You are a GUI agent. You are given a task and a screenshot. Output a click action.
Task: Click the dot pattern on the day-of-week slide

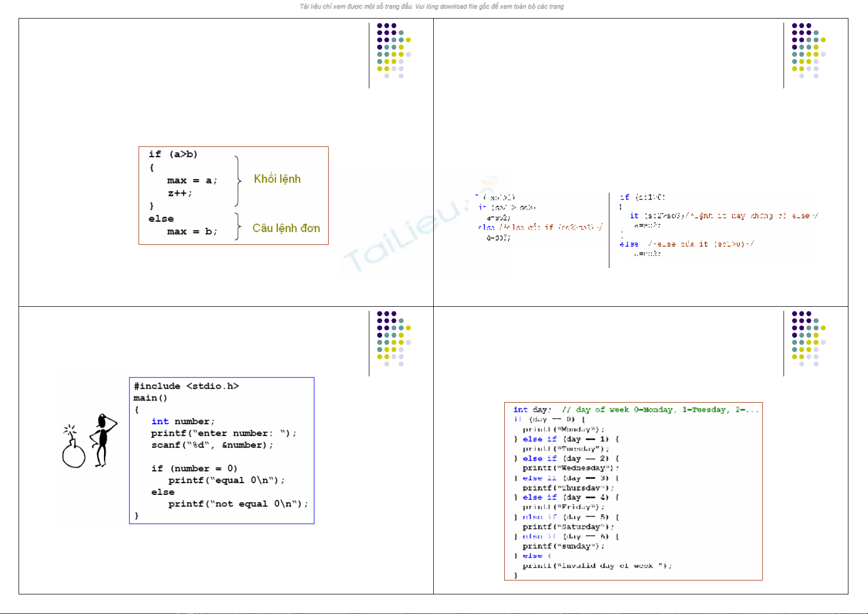point(808,339)
